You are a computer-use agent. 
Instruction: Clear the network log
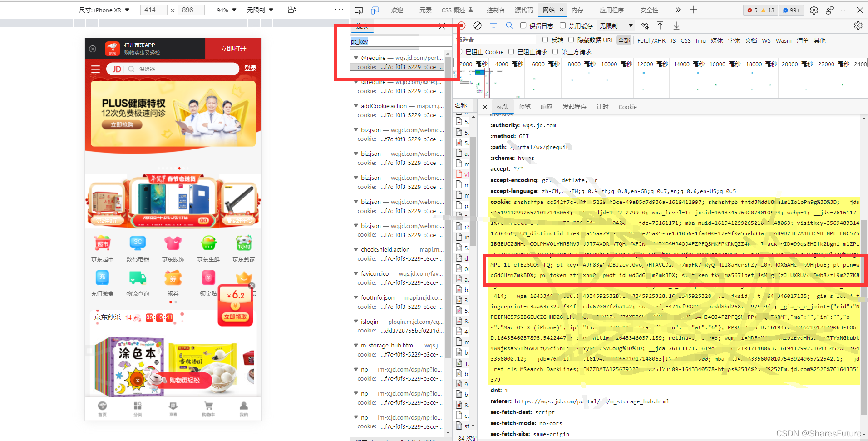478,25
